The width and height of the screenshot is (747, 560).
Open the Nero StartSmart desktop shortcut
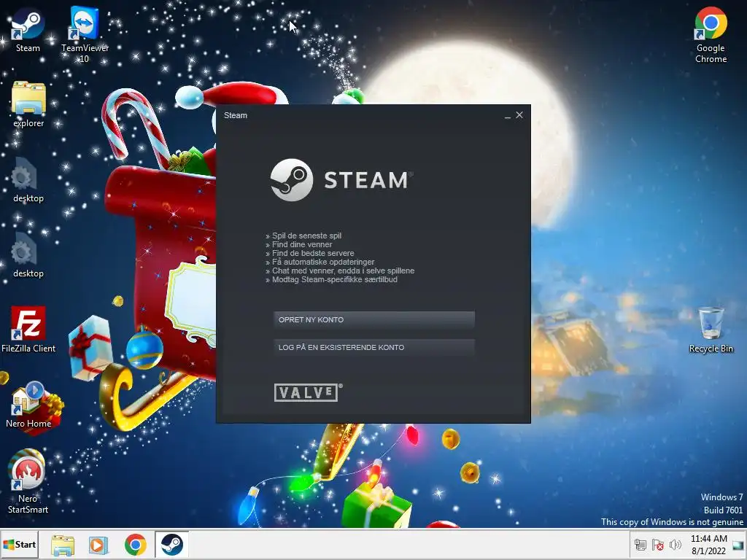coord(28,481)
